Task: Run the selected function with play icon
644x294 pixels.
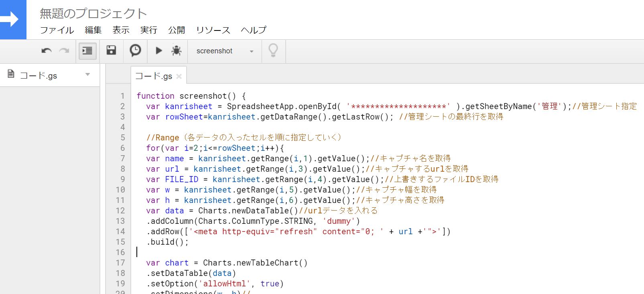Action: [x=159, y=51]
